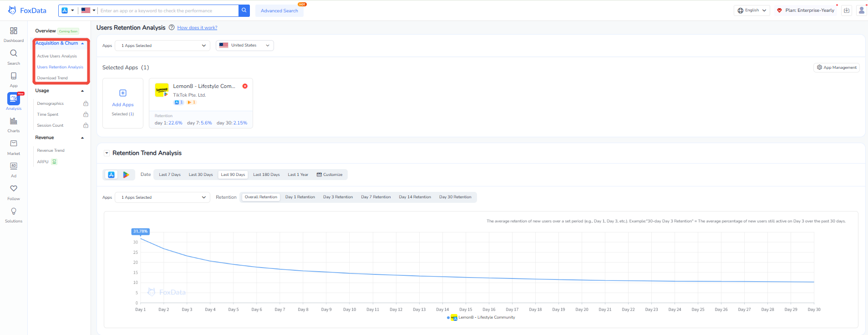Open the English language dropdown
Image resolution: width=868 pixels, height=335 pixels.
tap(752, 10)
